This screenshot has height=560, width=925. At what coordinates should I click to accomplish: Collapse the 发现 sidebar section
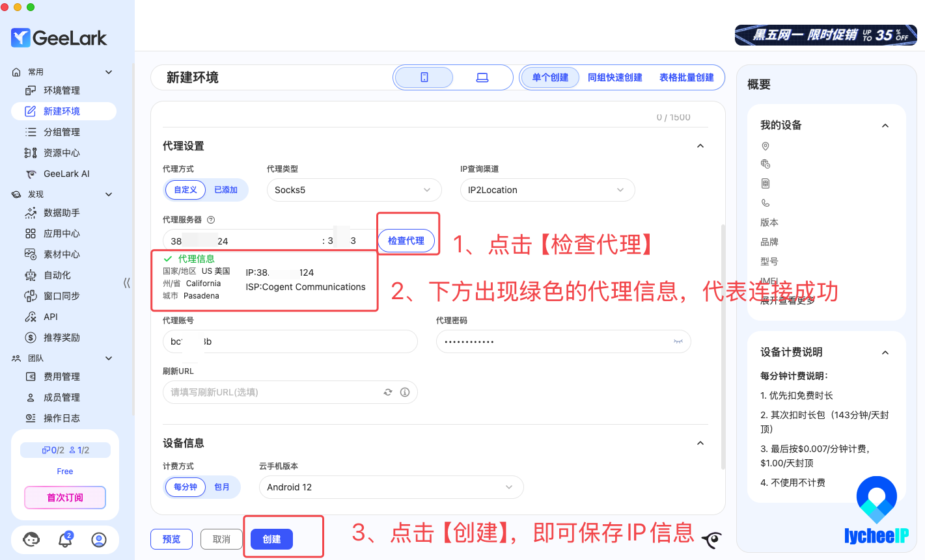[109, 194]
